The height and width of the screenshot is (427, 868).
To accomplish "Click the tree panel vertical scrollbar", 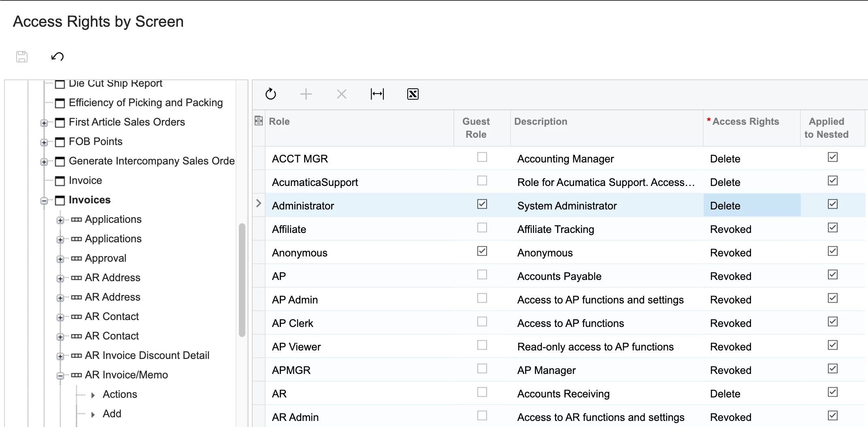I will [242, 280].
